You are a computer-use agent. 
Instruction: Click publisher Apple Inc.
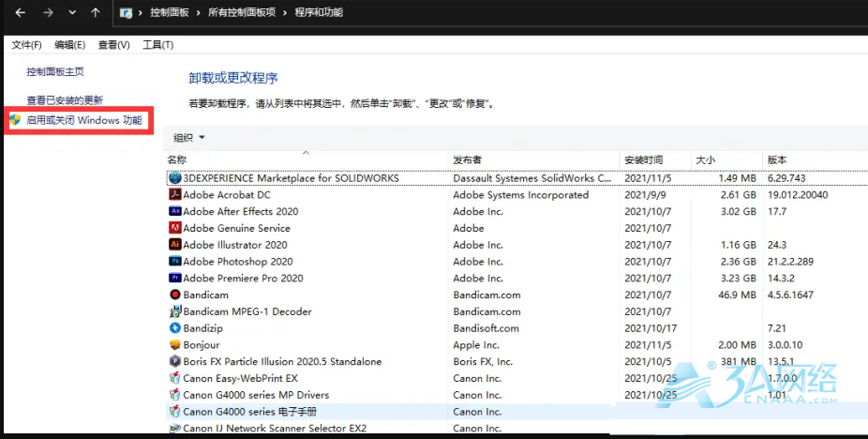point(476,345)
